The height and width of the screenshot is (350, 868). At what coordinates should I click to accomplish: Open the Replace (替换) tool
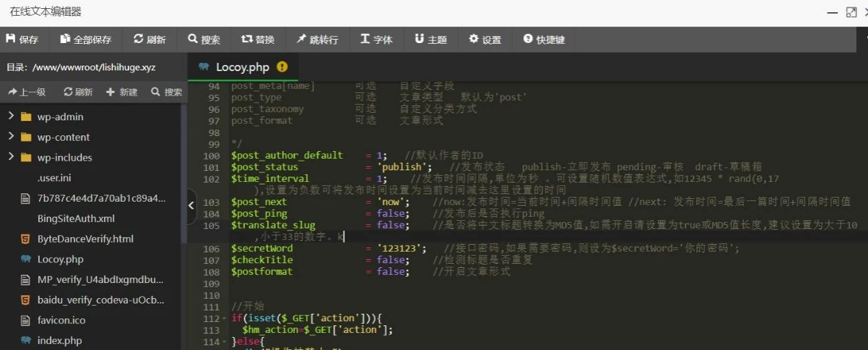coord(258,40)
